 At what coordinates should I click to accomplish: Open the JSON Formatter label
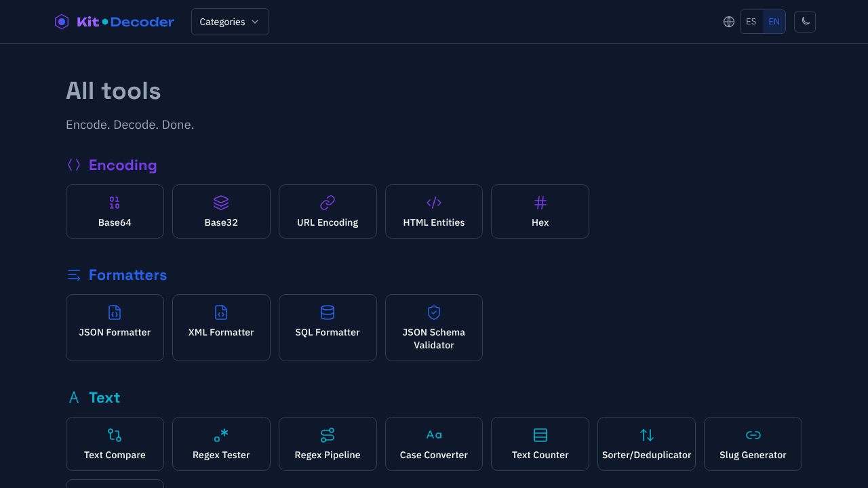[115, 332]
